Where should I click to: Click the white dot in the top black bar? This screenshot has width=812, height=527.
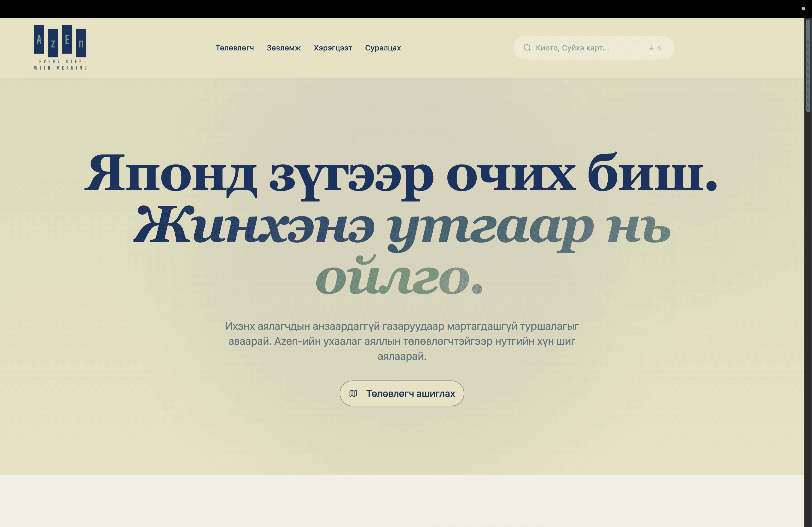tap(803, 9)
